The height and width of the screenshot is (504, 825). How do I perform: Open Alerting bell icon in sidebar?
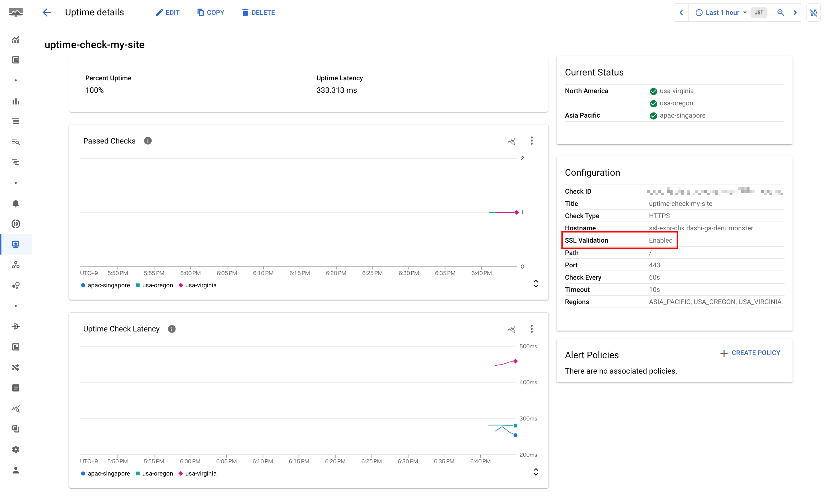coord(15,204)
